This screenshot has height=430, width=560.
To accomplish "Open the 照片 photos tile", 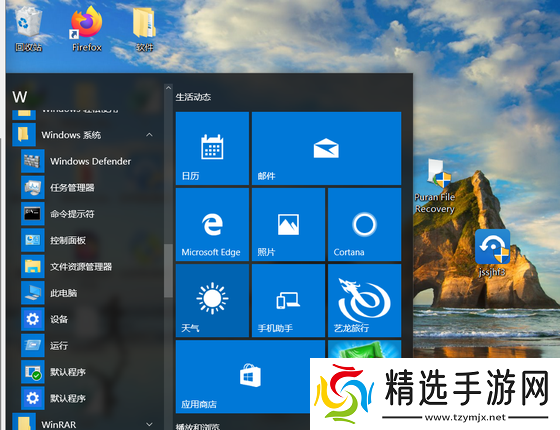I will click(x=288, y=225).
